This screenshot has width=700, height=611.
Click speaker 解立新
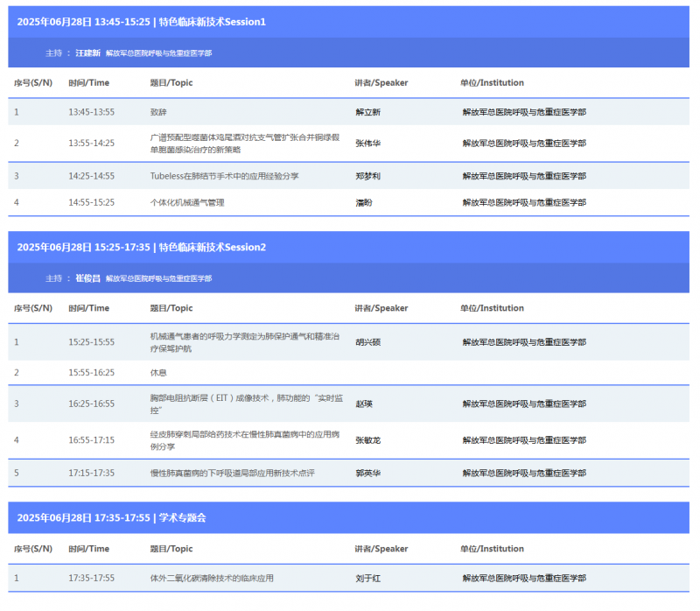tap(367, 112)
